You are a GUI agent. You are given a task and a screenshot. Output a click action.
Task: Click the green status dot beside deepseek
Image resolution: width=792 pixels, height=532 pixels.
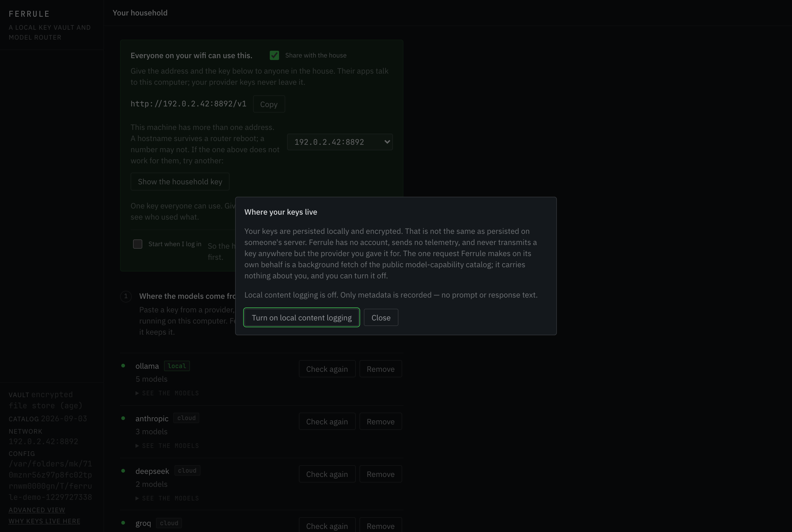[x=123, y=471]
